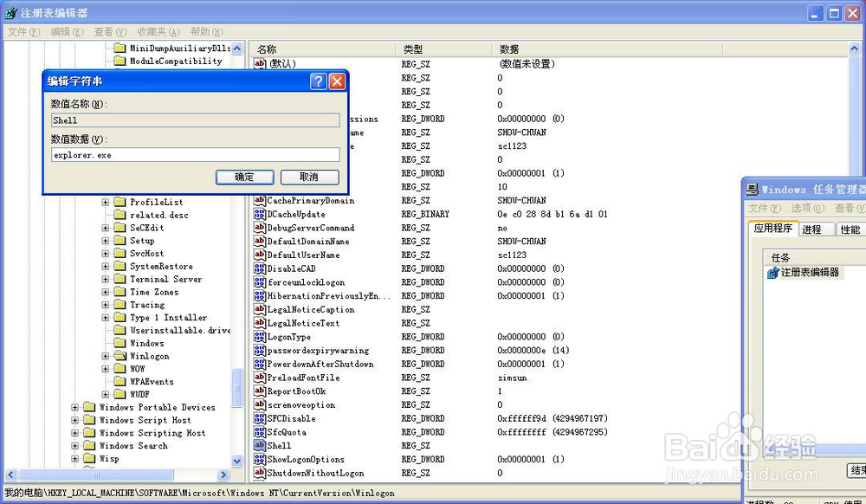Open the 帮助 menu

(207, 32)
